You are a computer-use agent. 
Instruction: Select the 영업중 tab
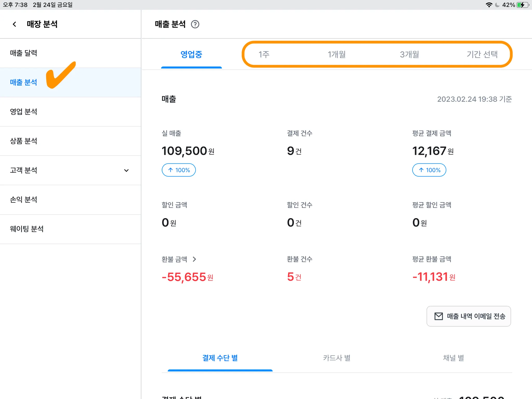(191, 54)
